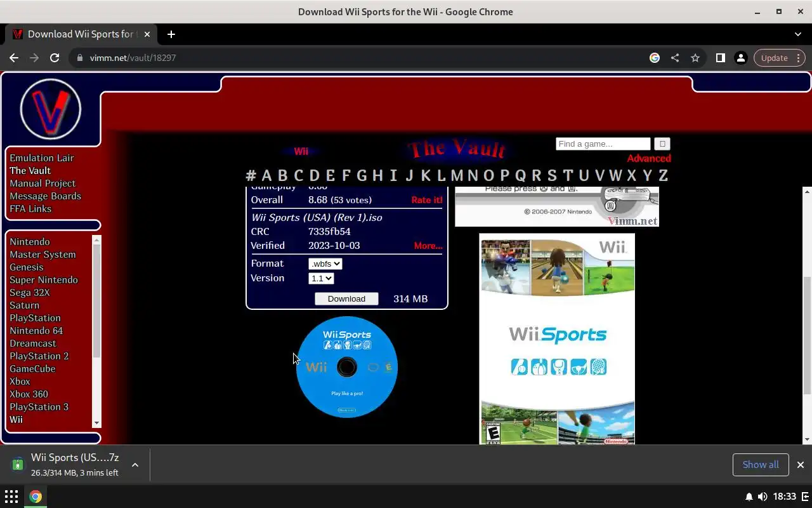The height and width of the screenshot is (508, 812).
Task: Click the Chrome icon in the taskbar
Action: coord(36,497)
